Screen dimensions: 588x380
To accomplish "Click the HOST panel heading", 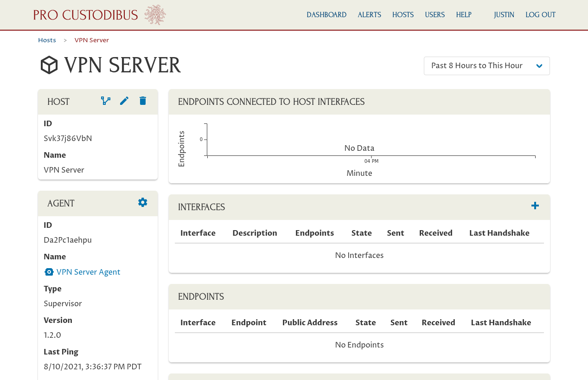I will 58,102.
